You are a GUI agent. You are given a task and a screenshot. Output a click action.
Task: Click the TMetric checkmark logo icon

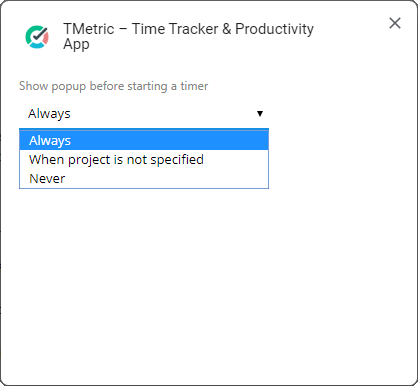coord(37,37)
